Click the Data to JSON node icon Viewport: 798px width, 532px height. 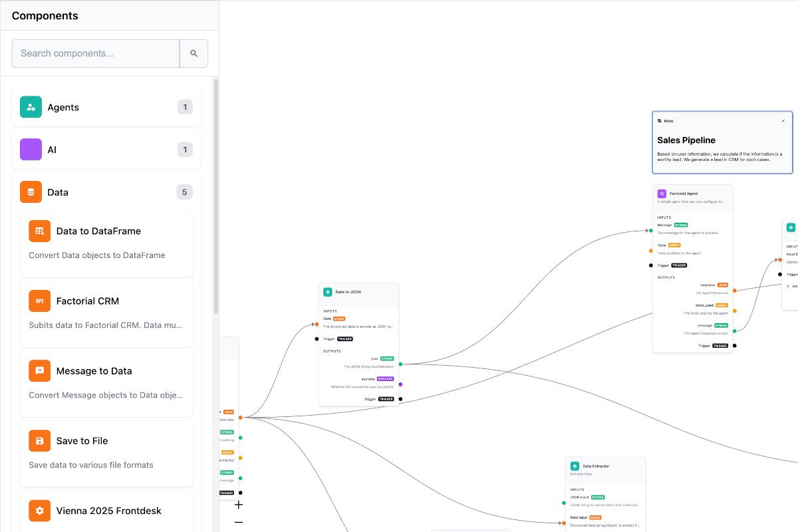coord(327,291)
